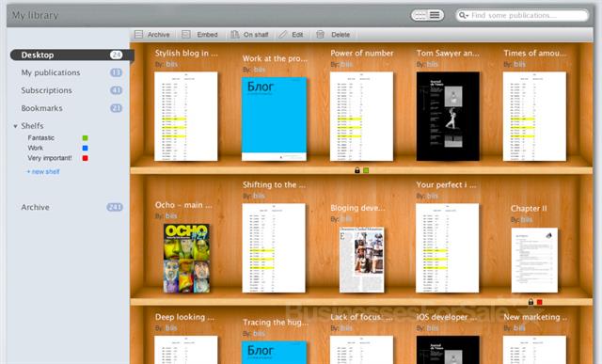Click the On shelf toolbar icon

[234, 35]
